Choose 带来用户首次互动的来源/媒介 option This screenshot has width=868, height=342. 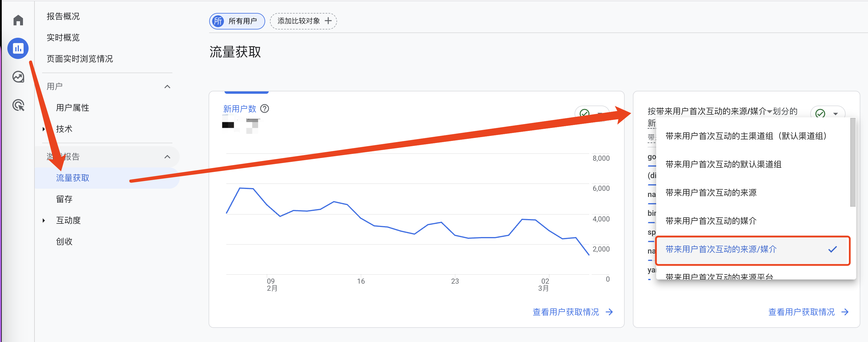point(753,249)
